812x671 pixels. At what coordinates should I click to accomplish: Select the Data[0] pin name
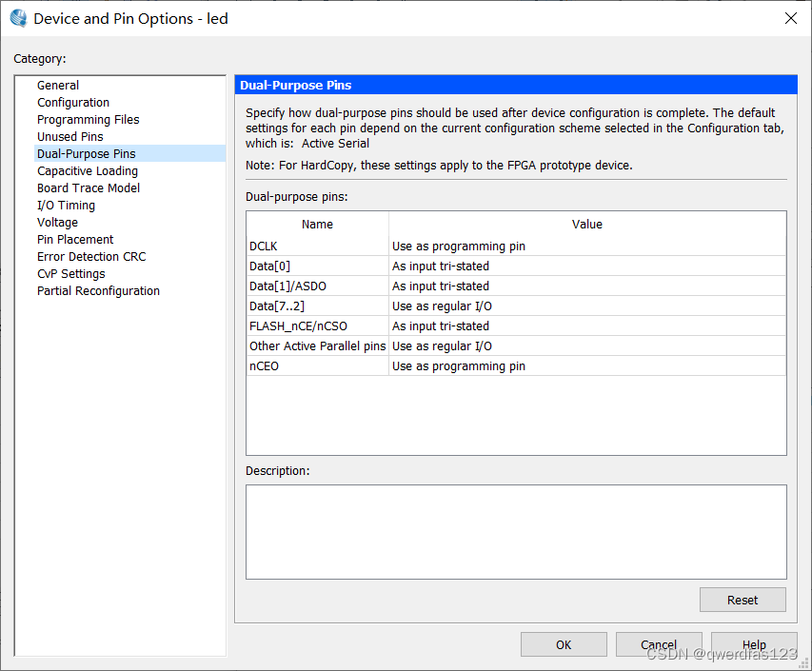(x=317, y=266)
